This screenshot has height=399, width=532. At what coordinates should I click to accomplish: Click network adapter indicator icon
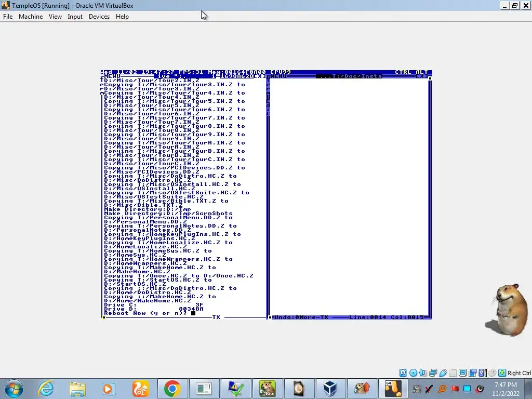point(433,373)
